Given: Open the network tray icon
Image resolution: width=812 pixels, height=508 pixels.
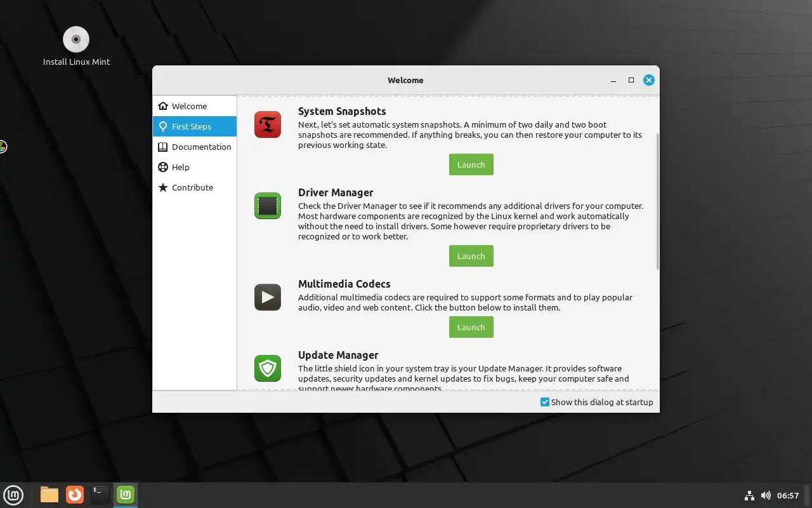Looking at the screenshot, I should pyautogui.click(x=749, y=495).
